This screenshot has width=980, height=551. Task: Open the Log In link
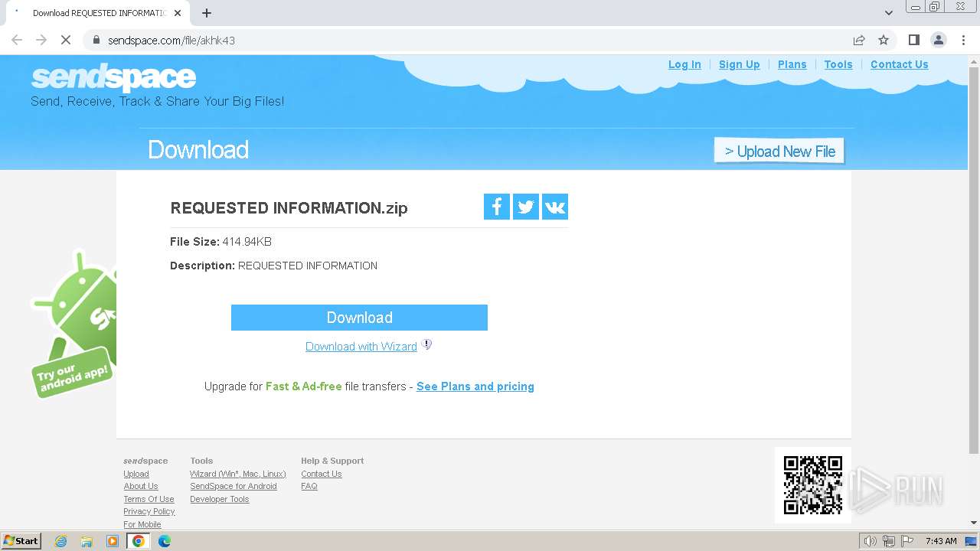tap(684, 64)
